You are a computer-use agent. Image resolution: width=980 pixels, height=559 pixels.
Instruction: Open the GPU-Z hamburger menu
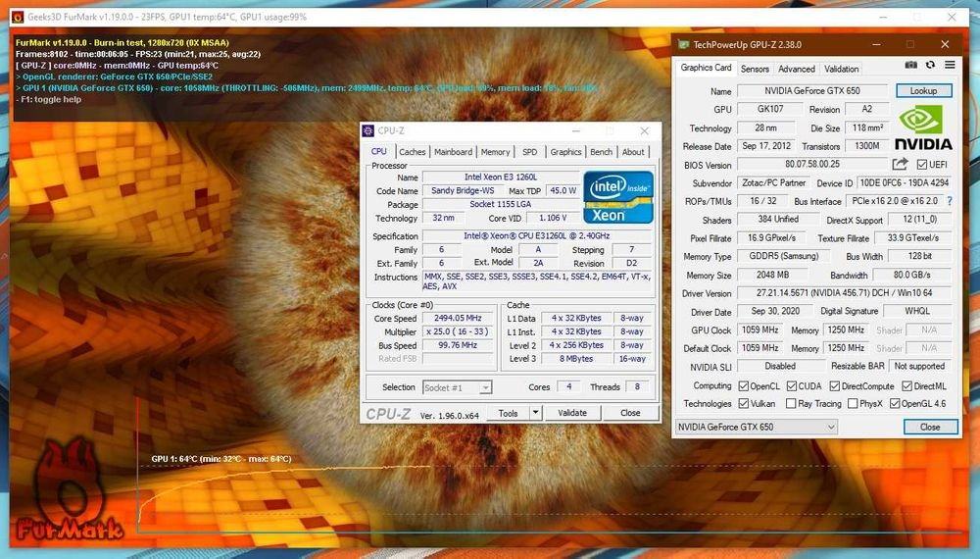[x=949, y=65]
